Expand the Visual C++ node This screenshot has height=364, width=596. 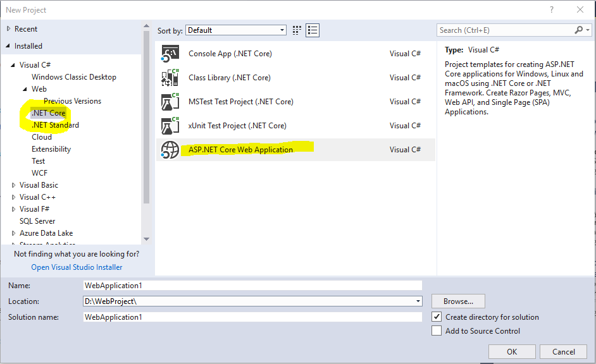[13, 197]
